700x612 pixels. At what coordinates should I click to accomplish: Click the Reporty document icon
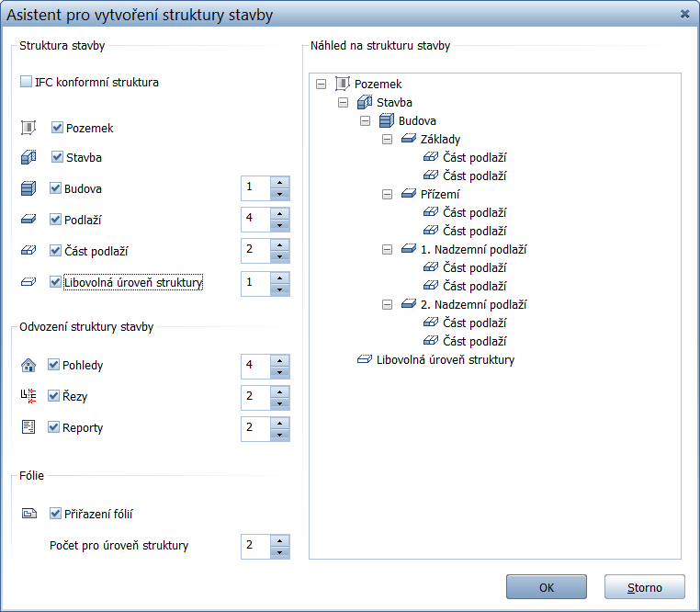[28, 427]
